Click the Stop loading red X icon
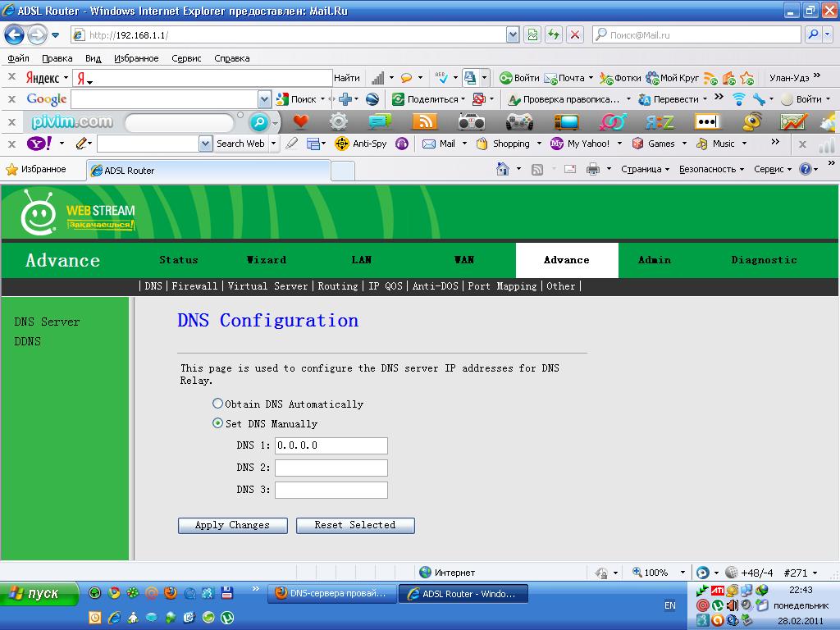840x630 pixels. 575,34
